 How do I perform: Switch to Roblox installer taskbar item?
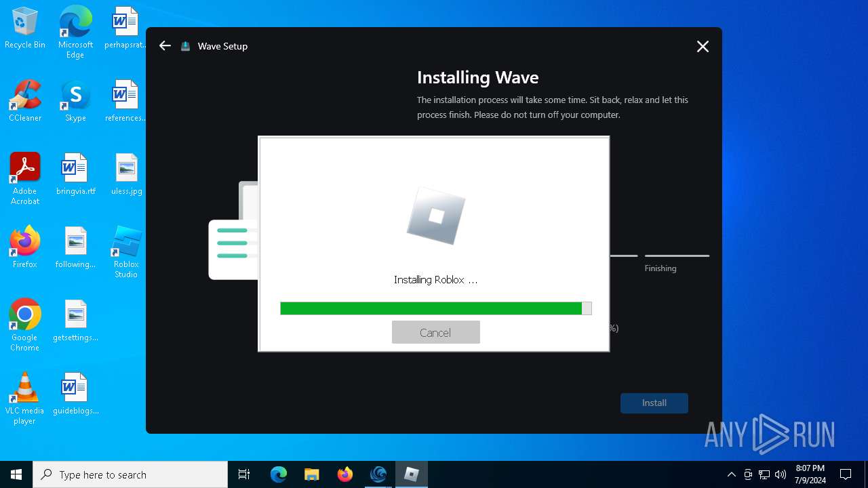coord(412,474)
